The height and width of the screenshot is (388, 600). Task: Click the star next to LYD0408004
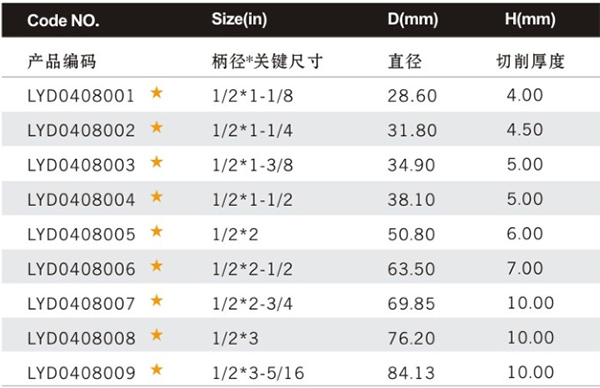pos(157,196)
